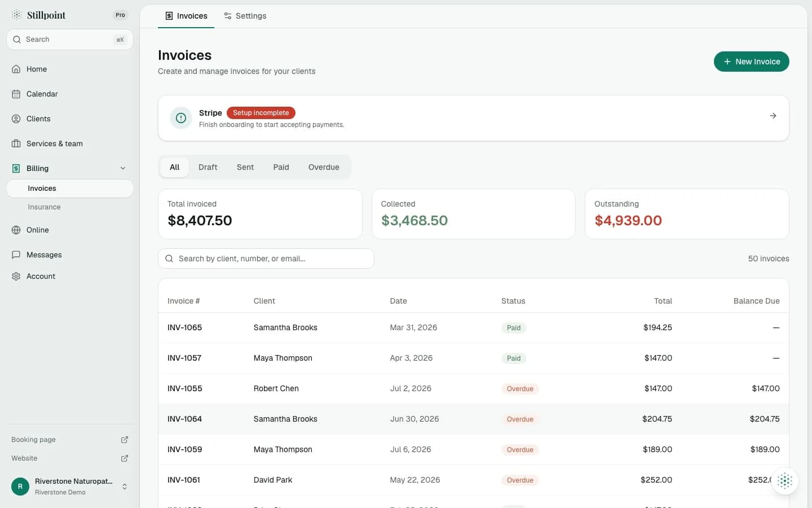The image size is (812, 508).
Task: Switch to the Settings top tab
Action: [x=245, y=16]
